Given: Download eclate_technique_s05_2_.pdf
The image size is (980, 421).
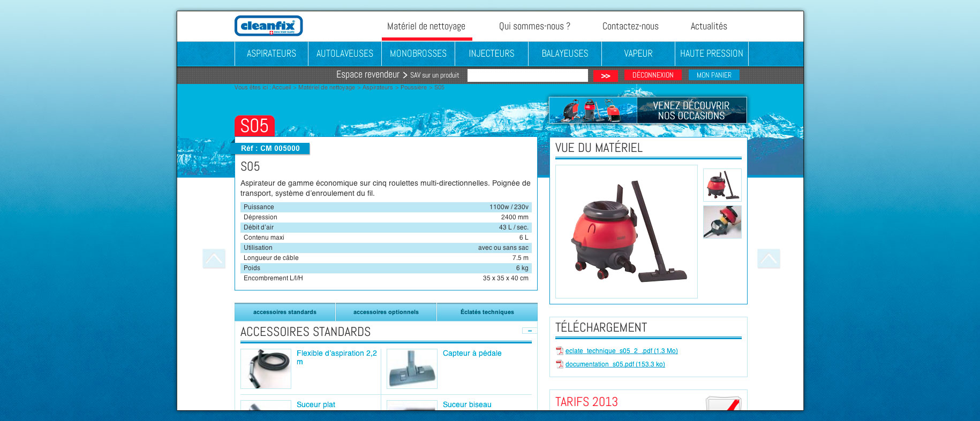Looking at the screenshot, I should 622,351.
